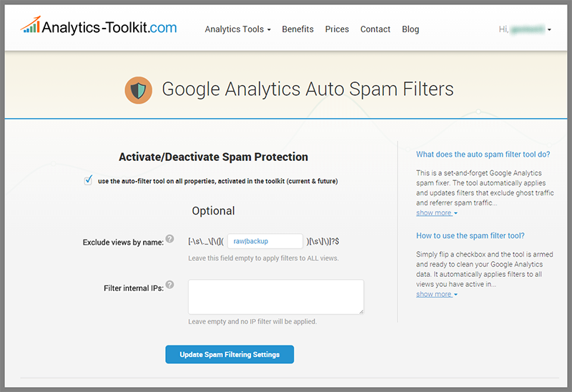
Task: Click the orange shield icon in header
Action: coord(138,90)
